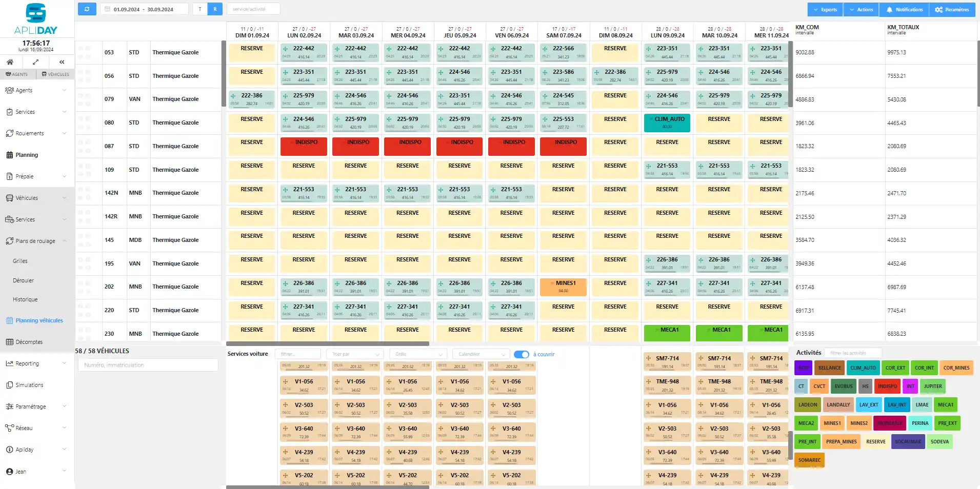Select the T view toggle button
Viewport: 980px width, 489px height.
coord(200,9)
